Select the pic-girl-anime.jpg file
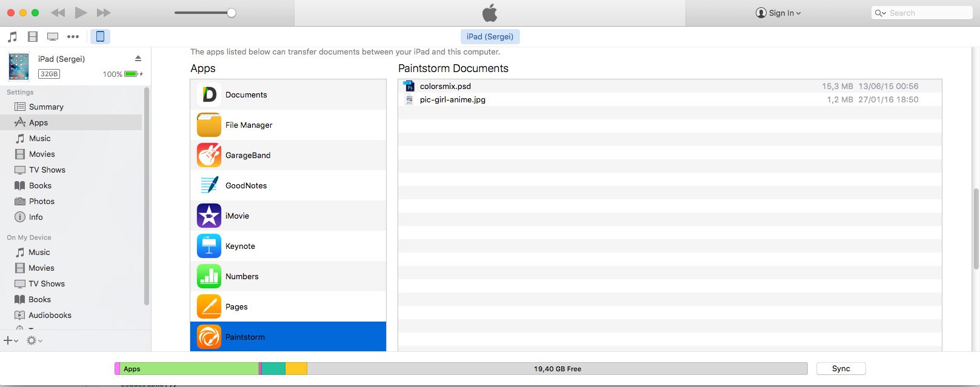980x387 pixels. (x=670, y=99)
